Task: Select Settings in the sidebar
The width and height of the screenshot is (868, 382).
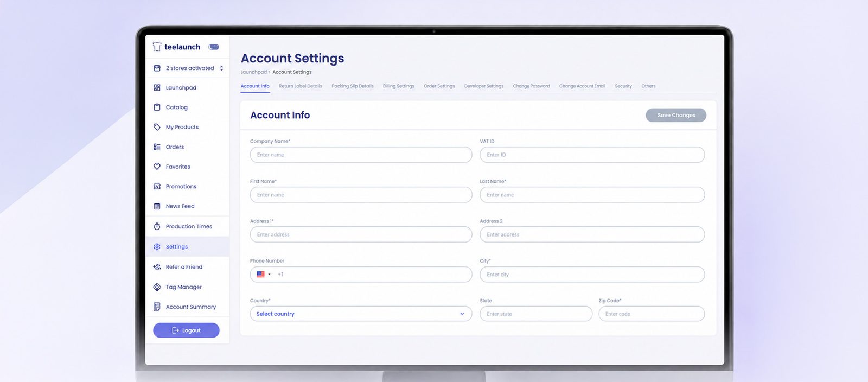Action: click(187, 247)
